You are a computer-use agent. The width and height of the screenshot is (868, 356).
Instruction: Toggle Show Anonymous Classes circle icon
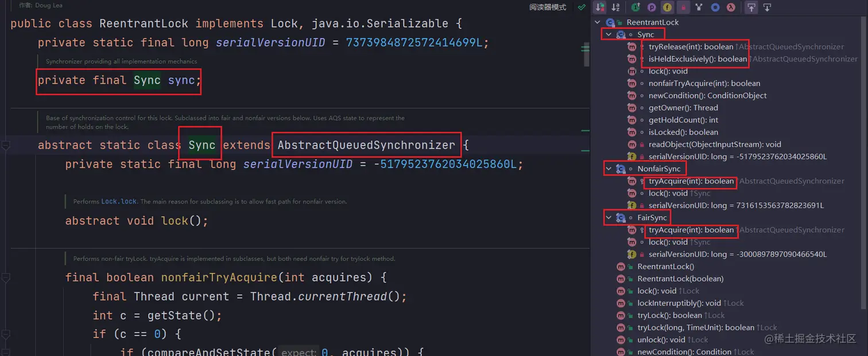coord(715,7)
